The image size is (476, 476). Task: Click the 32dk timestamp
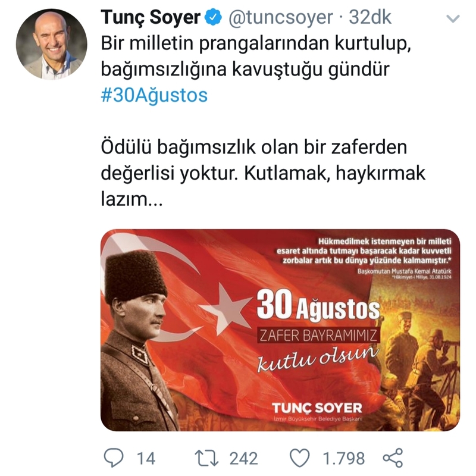coord(369,17)
